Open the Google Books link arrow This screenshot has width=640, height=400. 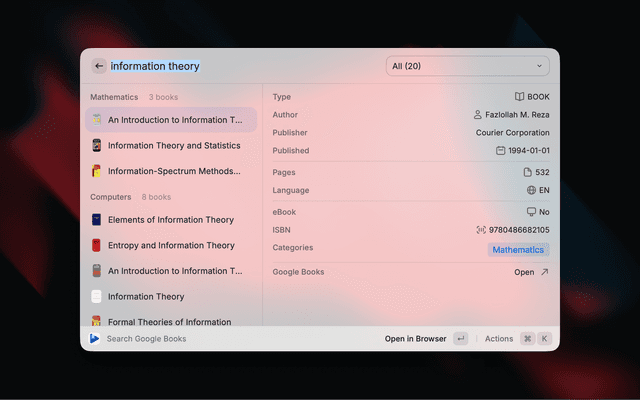click(544, 272)
